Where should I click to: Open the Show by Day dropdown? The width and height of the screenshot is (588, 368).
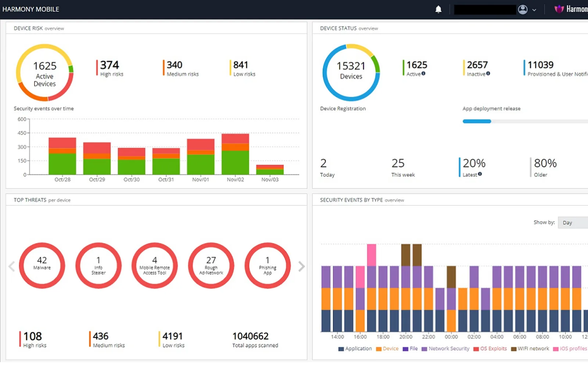pos(573,223)
